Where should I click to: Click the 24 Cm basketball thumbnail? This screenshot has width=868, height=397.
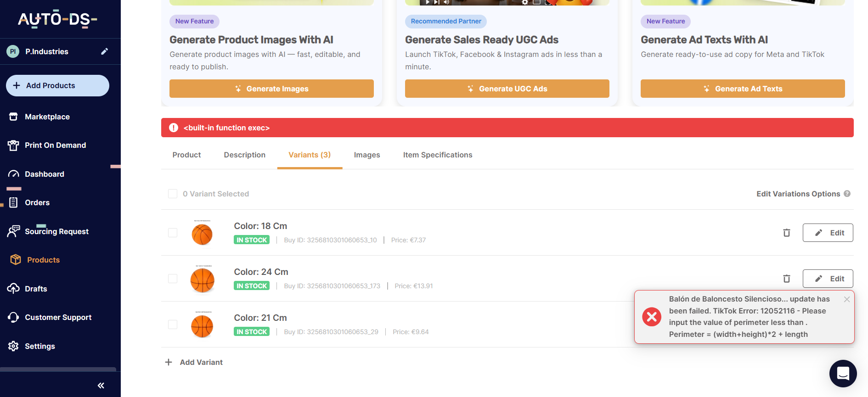click(202, 280)
